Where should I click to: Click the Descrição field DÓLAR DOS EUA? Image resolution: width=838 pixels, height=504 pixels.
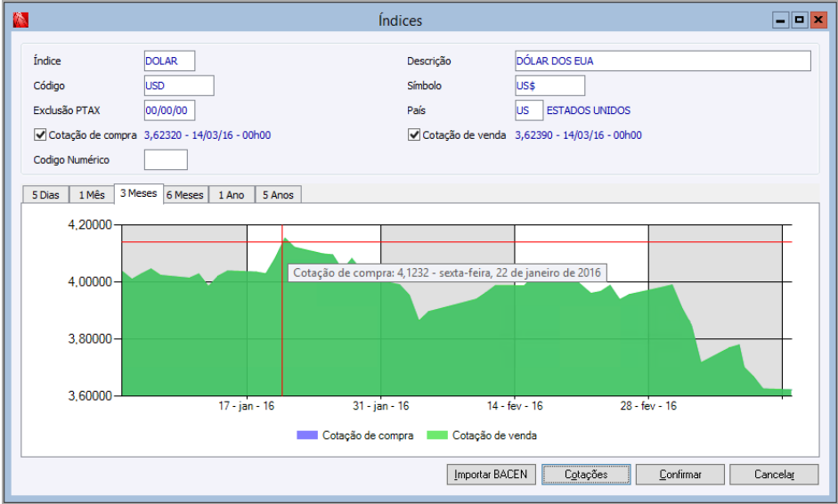[663, 61]
